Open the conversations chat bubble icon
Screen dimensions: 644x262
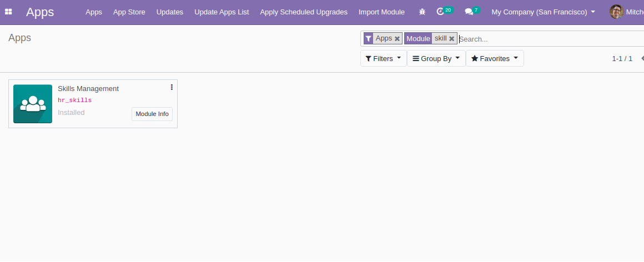pyautogui.click(x=469, y=12)
